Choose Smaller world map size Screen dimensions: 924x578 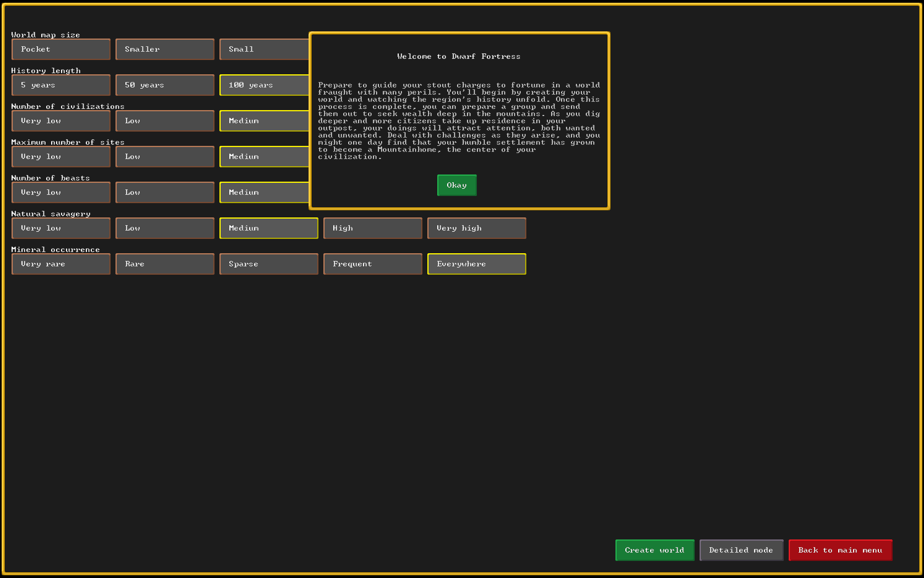[x=165, y=50]
